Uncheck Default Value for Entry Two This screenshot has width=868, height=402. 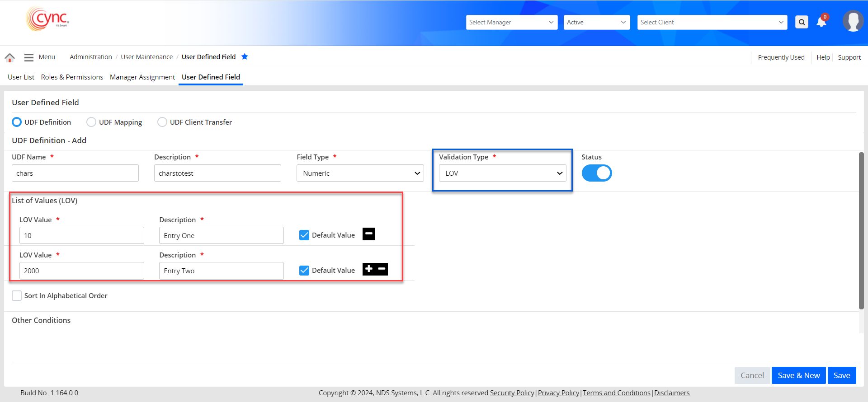tap(304, 271)
